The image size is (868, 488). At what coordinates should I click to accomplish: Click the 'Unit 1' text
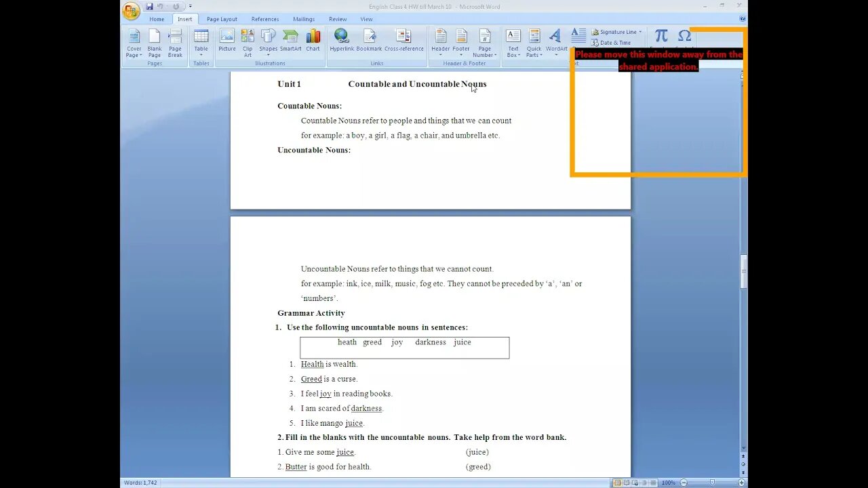(289, 84)
